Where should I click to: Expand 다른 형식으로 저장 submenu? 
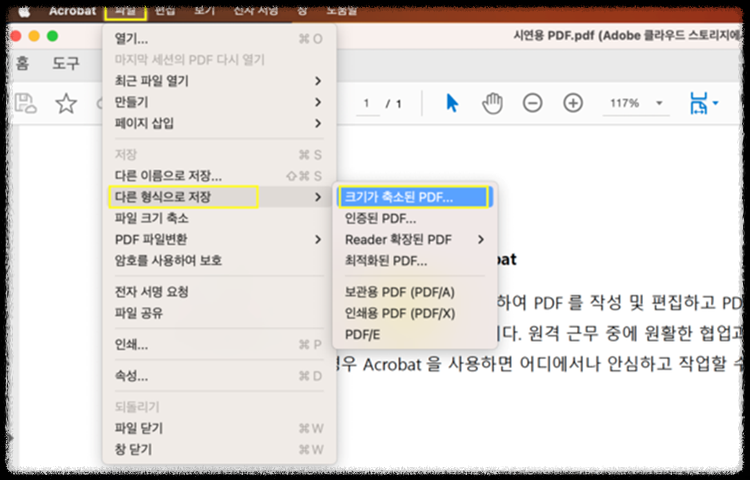point(219,197)
